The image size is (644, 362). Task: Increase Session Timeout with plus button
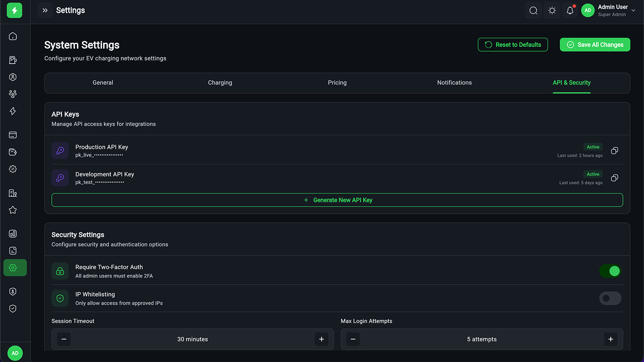tap(321, 339)
